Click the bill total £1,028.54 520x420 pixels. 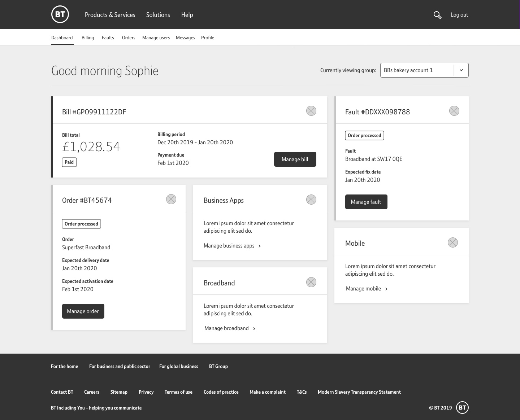click(x=91, y=146)
